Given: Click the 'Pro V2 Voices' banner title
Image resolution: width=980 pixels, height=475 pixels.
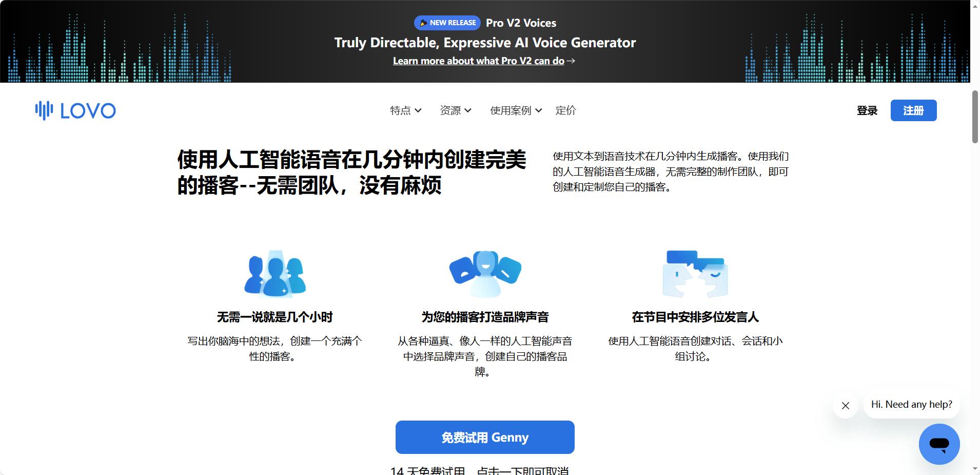Looking at the screenshot, I should tap(521, 23).
